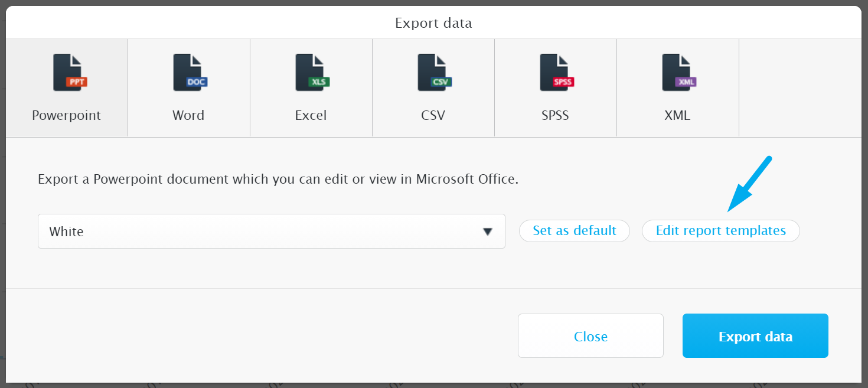Image resolution: width=868 pixels, height=388 pixels.
Task: Click the Export data dialog title
Action: [x=433, y=24]
